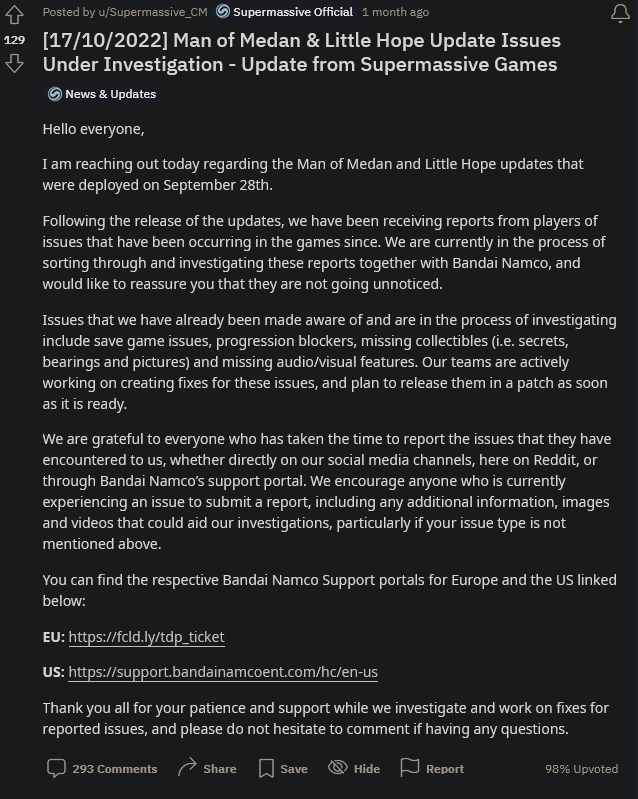The image size is (638, 799).
Task: Click the Share arrow icon
Action: coord(187,768)
